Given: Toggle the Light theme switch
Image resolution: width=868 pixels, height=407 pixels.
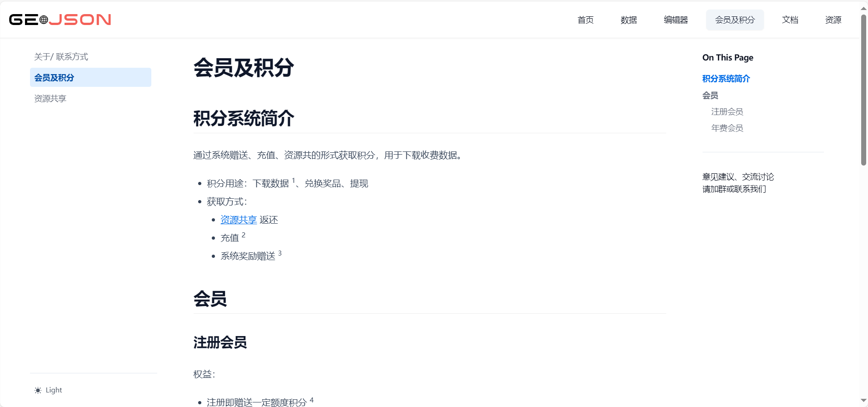Looking at the screenshot, I should [48, 390].
